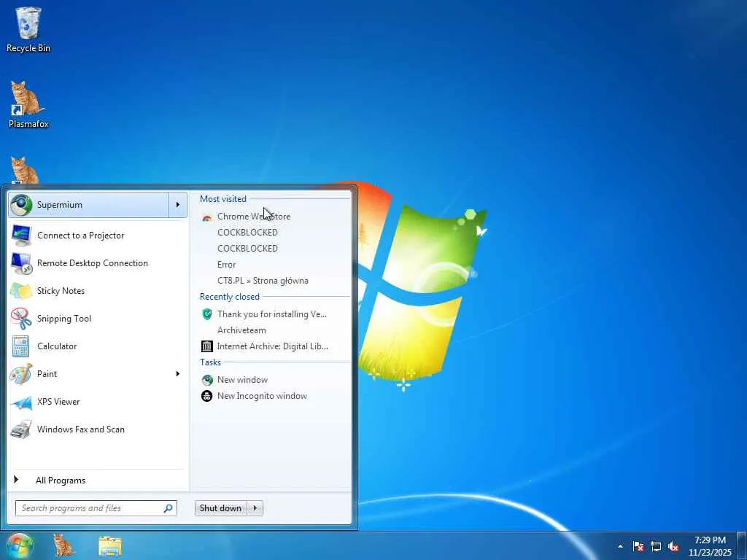747x560 pixels.
Task: Open Paint from the Start menu
Action: pos(88,374)
